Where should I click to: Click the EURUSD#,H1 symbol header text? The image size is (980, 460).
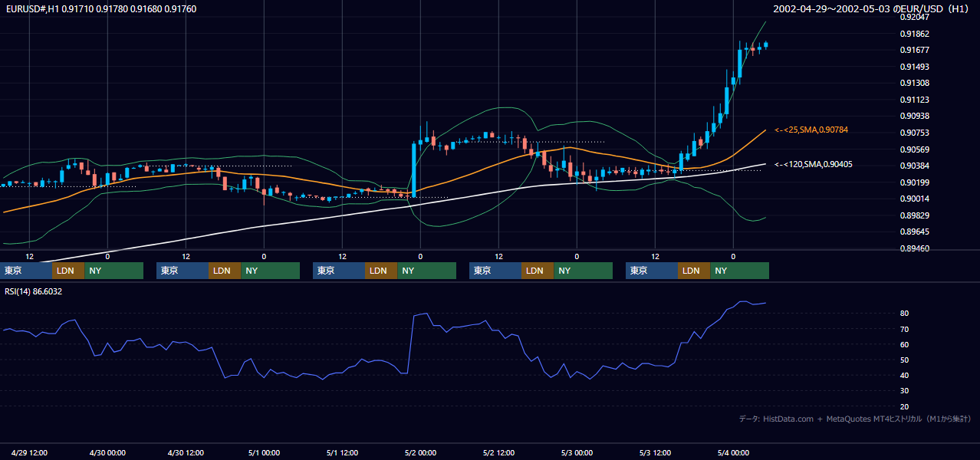[x=100, y=9]
